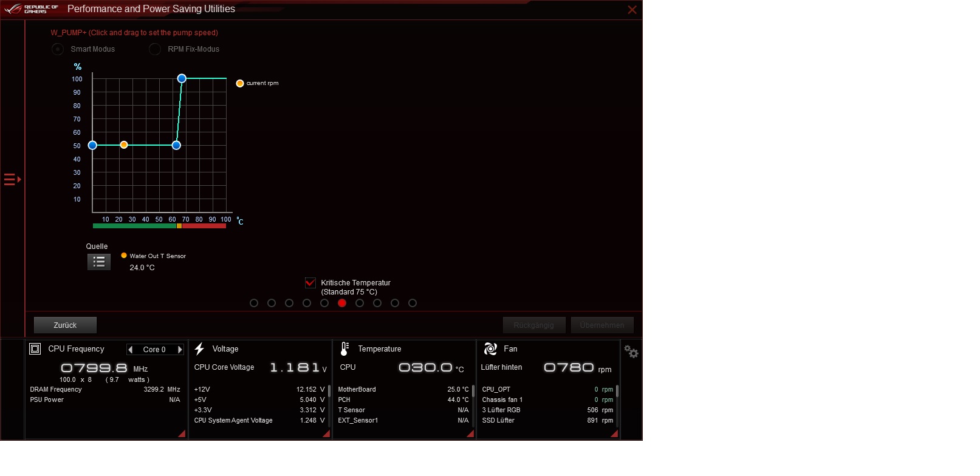980x476 pixels.
Task: Select pump curve point at 100 percent
Action: pos(182,78)
